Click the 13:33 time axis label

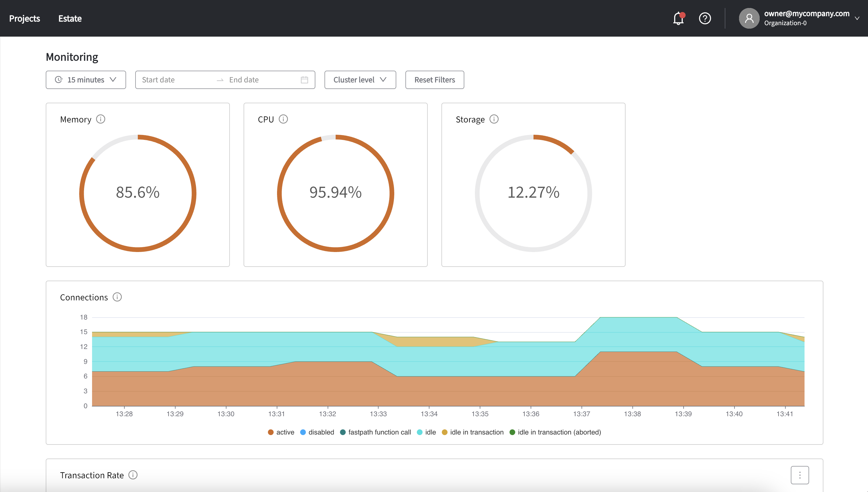coord(378,414)
